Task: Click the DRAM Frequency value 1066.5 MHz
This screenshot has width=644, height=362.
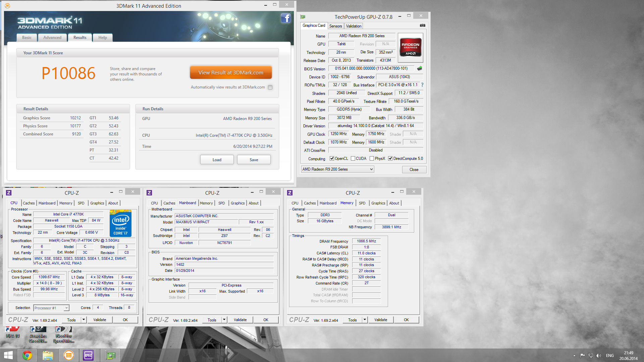Action: coord(366,241)
